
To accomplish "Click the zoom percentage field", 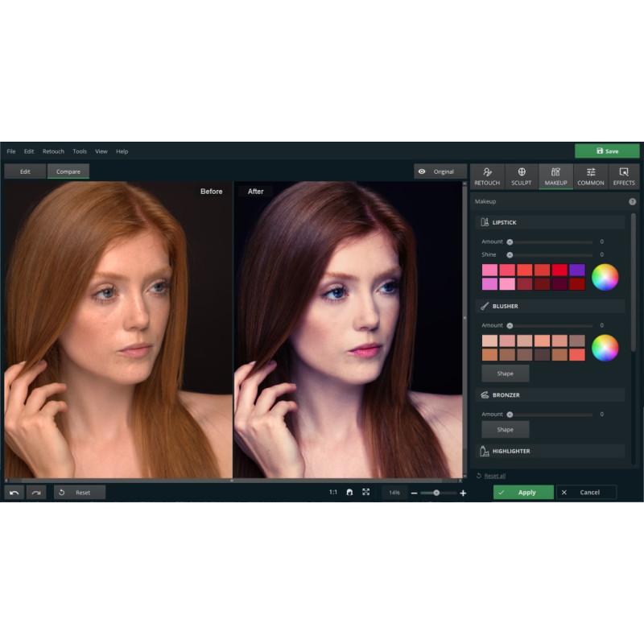I will point(394,492).
